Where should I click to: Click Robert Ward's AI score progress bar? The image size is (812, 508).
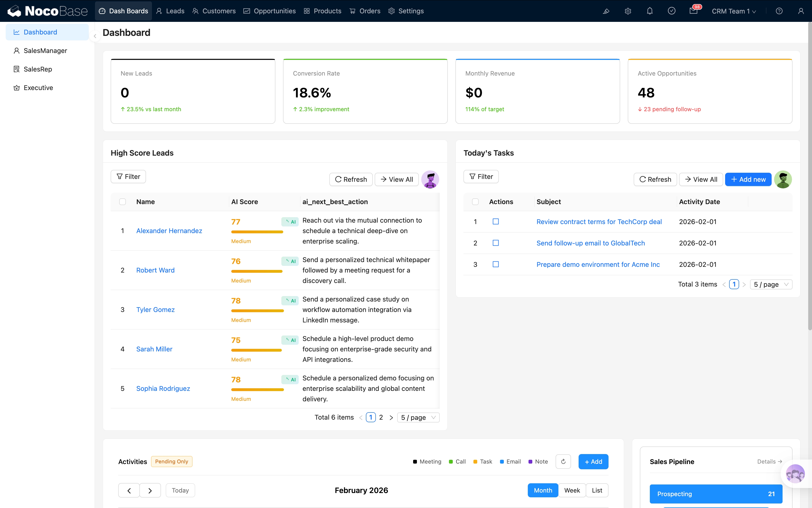point(256,271)
